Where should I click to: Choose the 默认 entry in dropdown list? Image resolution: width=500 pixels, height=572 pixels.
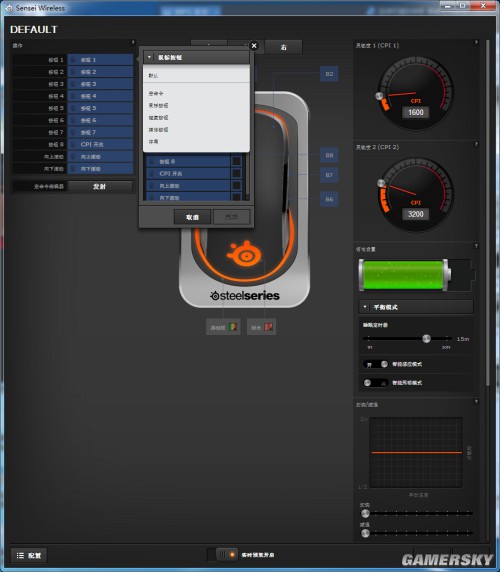[196, 76]
